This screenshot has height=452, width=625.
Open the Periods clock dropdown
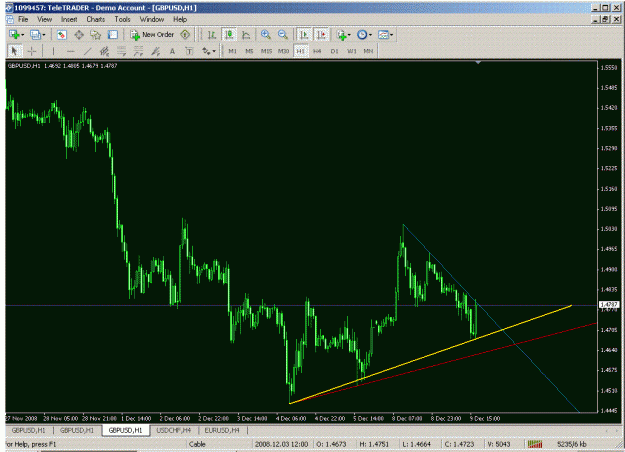pos(364,35)
